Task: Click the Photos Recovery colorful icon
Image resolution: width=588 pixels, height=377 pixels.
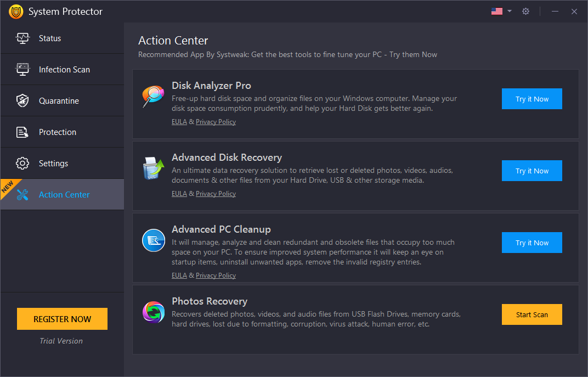Action: pos(153,312)
